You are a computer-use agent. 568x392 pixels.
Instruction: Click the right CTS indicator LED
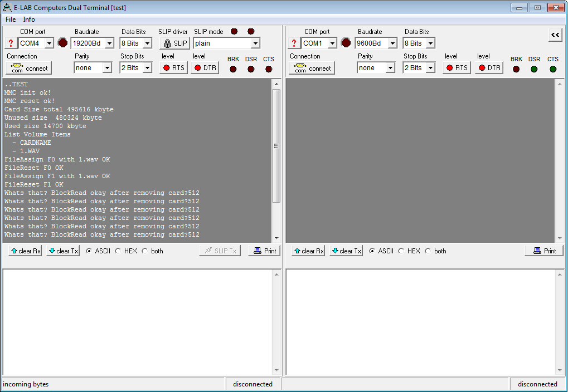[553, 69]
